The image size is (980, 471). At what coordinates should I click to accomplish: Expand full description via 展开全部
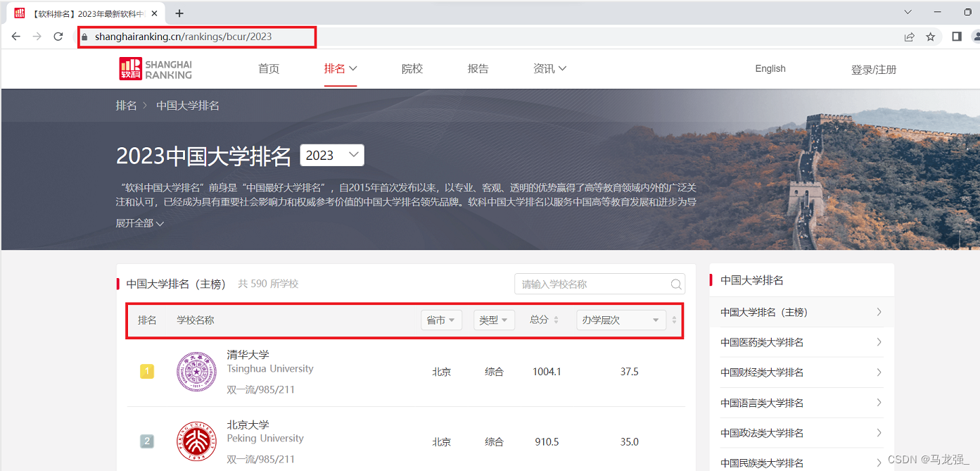click(140, 223)
